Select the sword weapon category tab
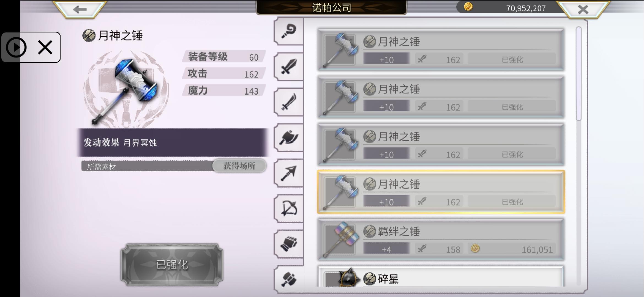This screenshot has width=644, height=297. pos(289,66)
